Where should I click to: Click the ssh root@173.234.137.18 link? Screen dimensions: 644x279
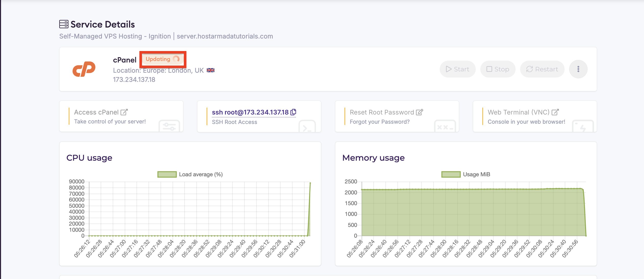[x=250, y=112]
